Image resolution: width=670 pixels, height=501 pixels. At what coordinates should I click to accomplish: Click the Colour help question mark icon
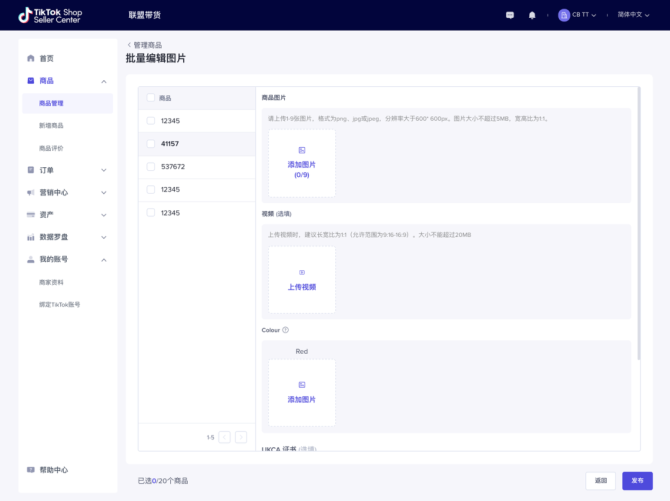click(x=285, y=330)
